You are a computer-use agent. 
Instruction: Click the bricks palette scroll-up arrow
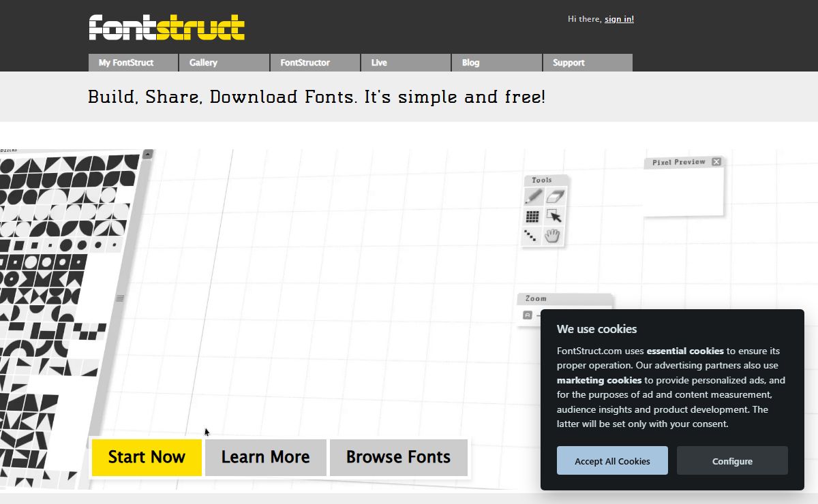[x=148, y=155]
